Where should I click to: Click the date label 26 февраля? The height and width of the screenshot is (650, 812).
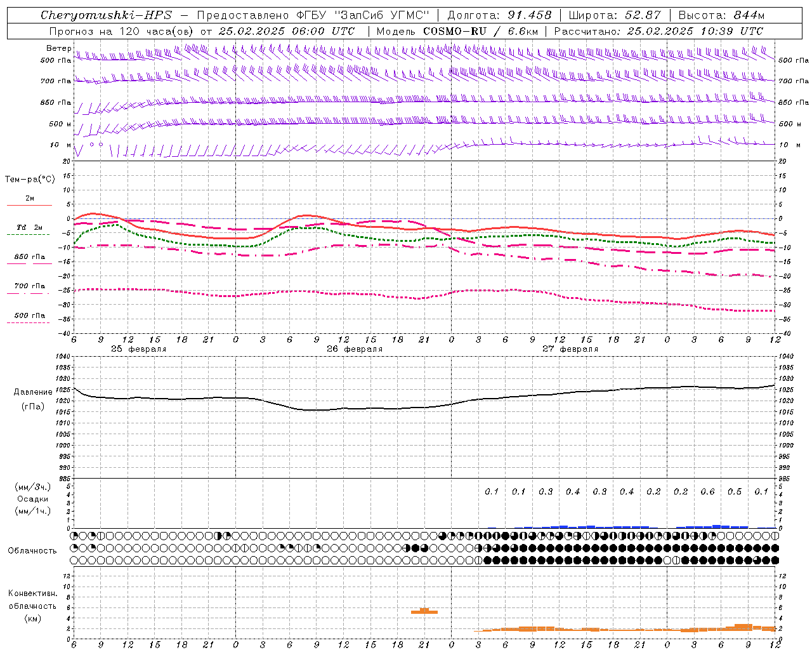pos(355,349)
